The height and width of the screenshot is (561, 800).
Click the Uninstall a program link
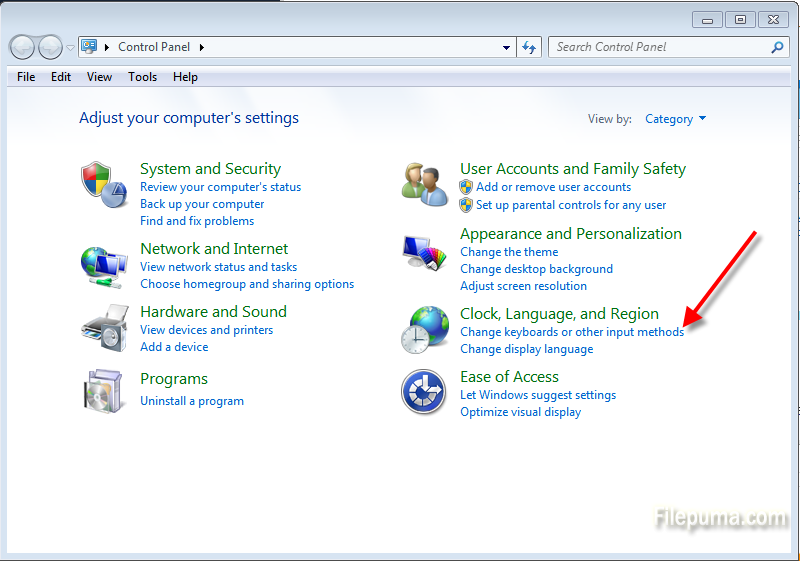tap(192, 401)
